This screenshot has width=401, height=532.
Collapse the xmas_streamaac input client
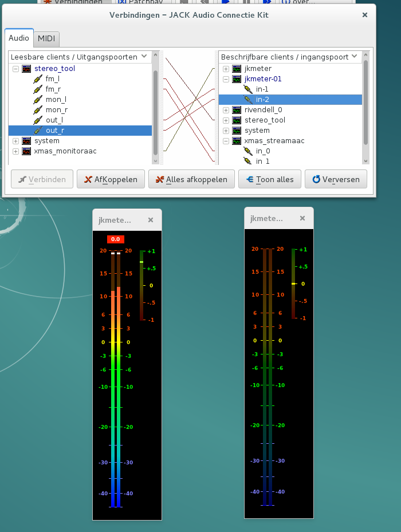click(x=226, y=141)
